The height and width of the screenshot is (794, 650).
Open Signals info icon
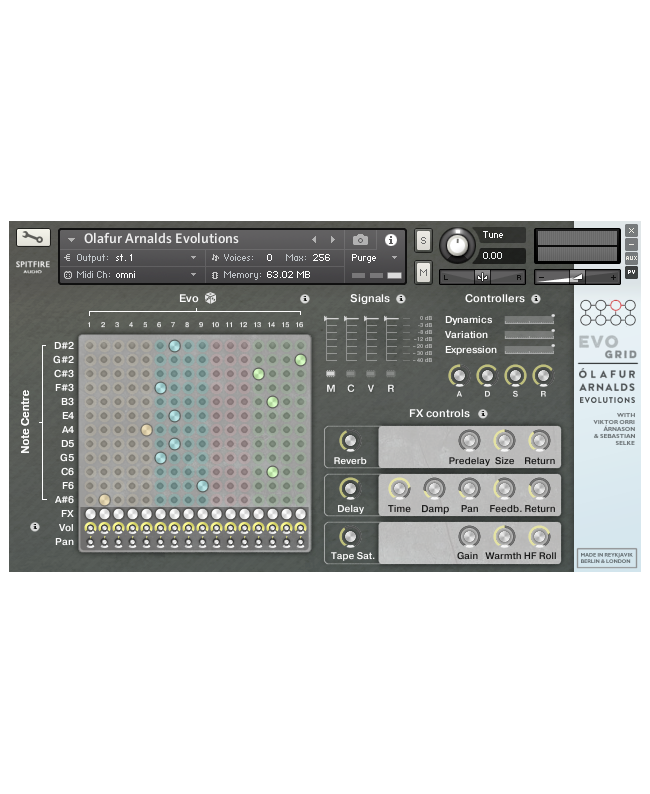pyautogui.click(x=401, y=299)
